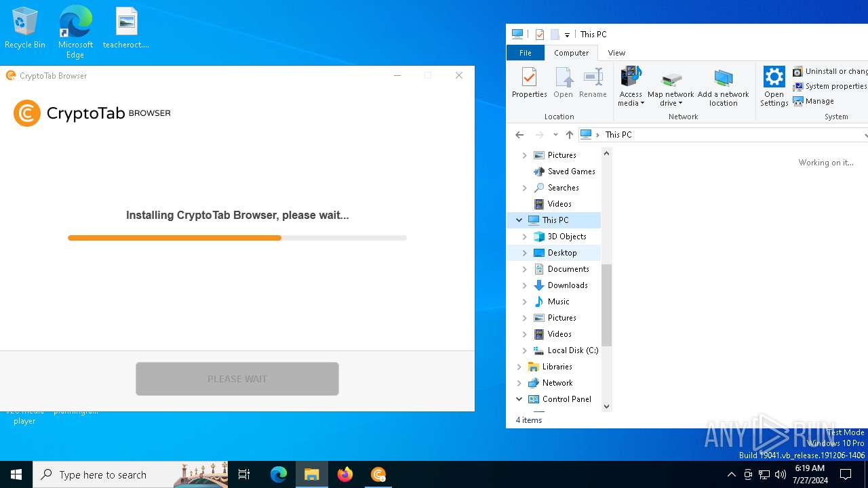
Task: Click Access media in the Network group
Action: (x=631, y=86)
